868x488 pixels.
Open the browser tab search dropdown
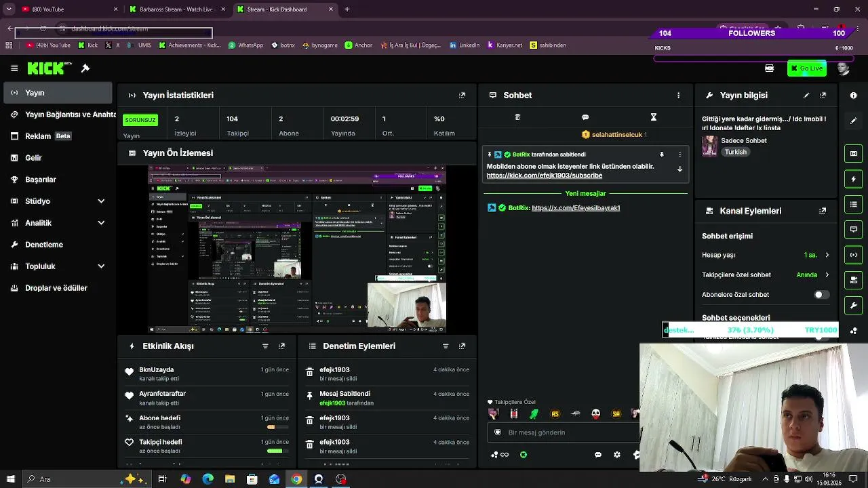9,9
